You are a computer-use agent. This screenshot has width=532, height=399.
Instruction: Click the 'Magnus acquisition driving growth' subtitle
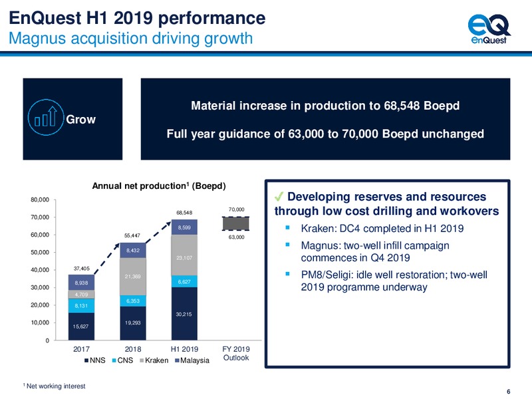pos(130,38)
